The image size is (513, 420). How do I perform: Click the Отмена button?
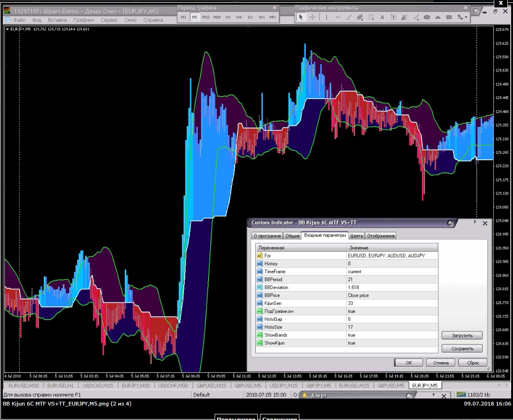(x=441, y=363)
